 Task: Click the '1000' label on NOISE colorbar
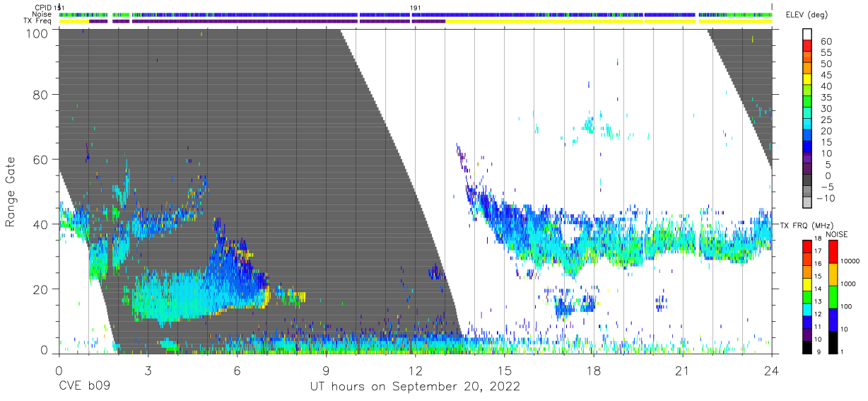point(848,284)
